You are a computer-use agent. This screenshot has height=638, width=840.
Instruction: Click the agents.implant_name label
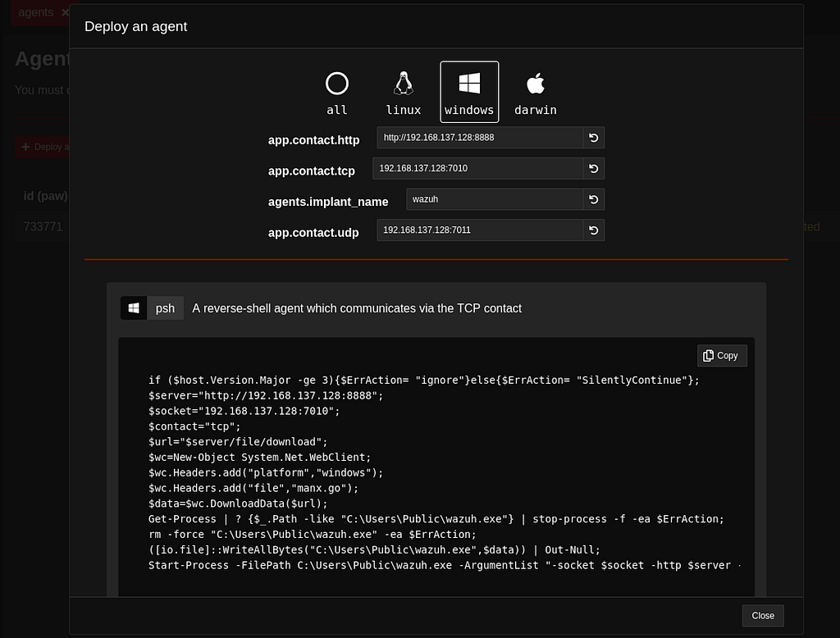(328, 202)
